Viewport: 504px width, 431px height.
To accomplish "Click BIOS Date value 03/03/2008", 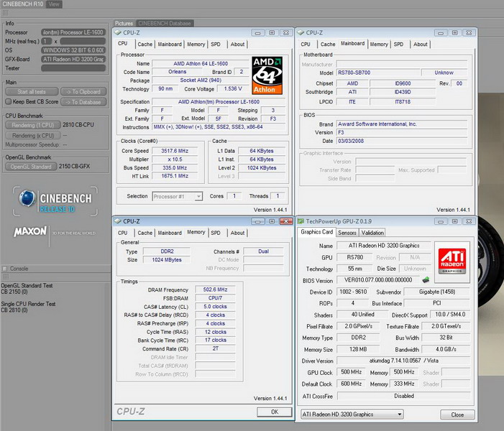I will pyautogui.click(x=402, y=141).
